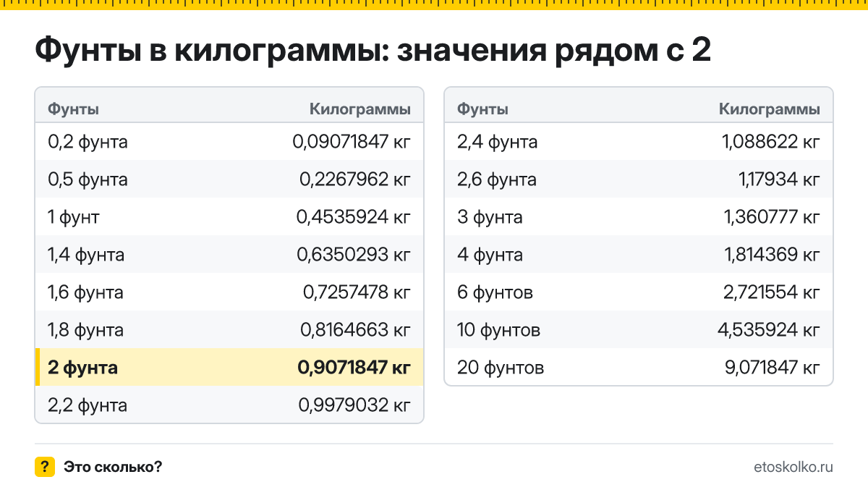Select the '4 фунта' cell
This screenshot has width=868, height=490.
(x=490, y=255)
